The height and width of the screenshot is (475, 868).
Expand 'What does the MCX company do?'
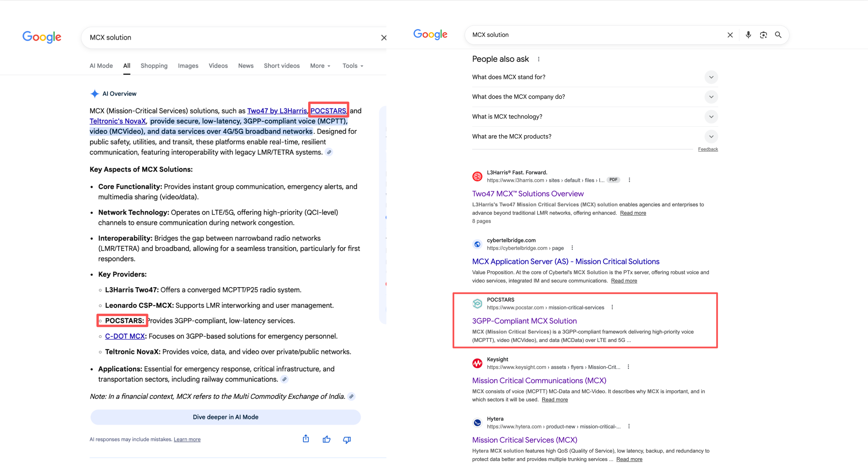[x=711, y=97]
